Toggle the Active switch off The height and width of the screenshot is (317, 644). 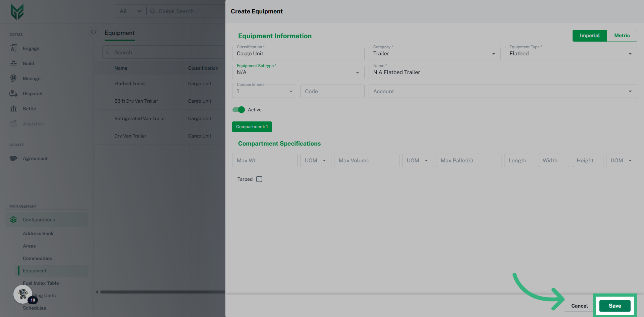coord(238,110)
